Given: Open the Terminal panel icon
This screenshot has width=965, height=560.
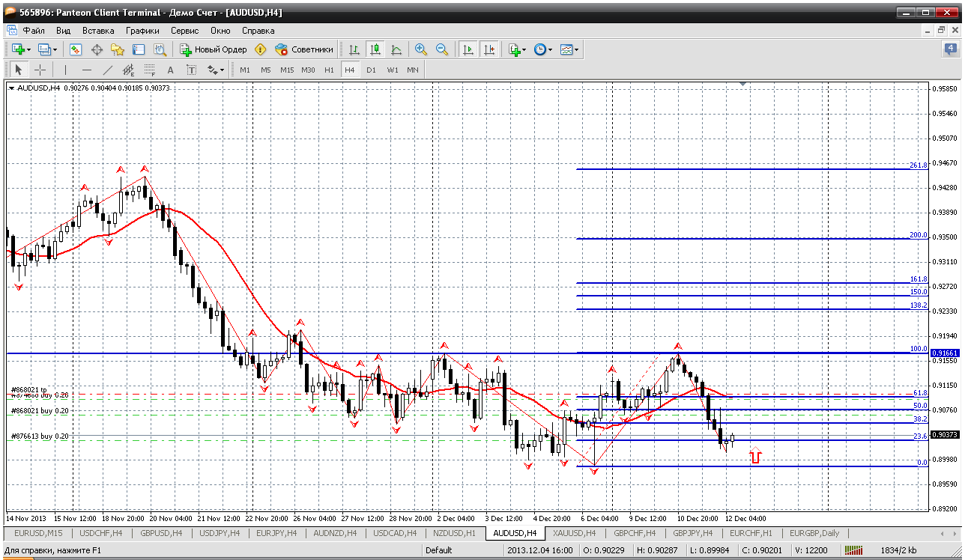Looking at the screenshot, I should (x=139, y=49).
